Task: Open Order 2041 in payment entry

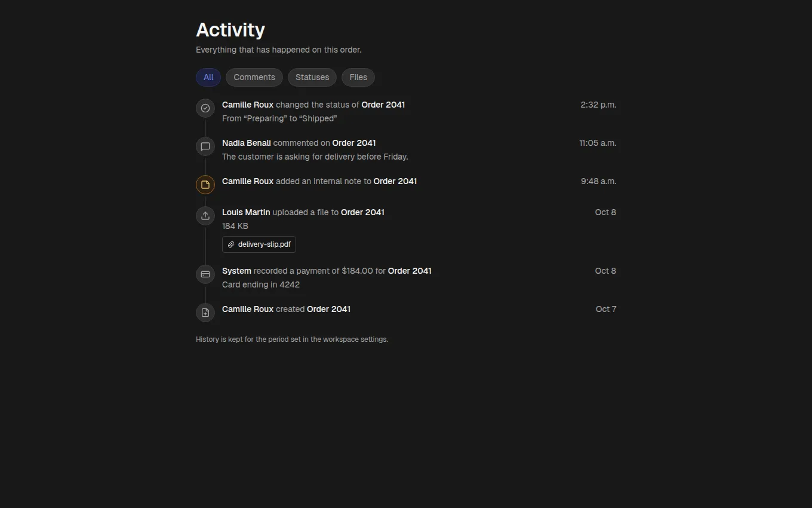Action: pyautogui.click(x=410, y=271)
